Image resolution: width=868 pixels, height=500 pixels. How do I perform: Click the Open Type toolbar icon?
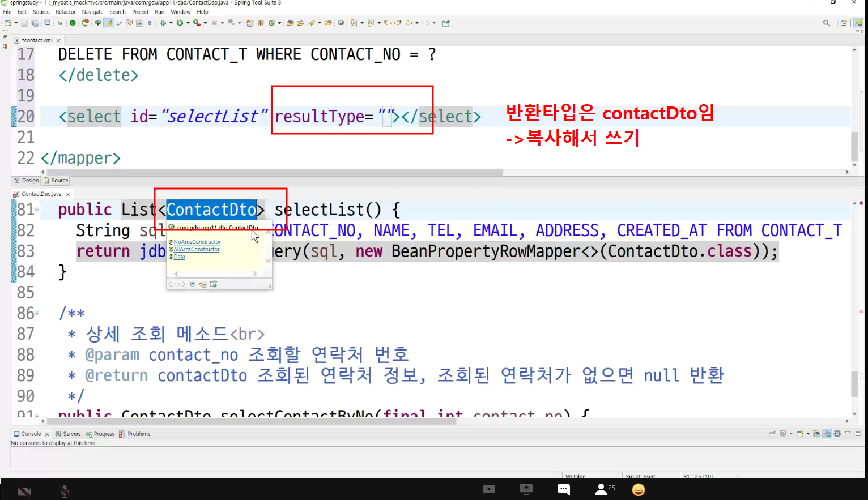(290, 23)
